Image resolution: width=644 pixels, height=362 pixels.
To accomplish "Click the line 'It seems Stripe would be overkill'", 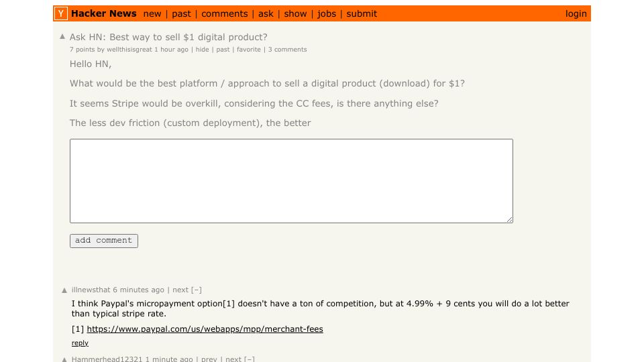I will (x=254, y=103).
